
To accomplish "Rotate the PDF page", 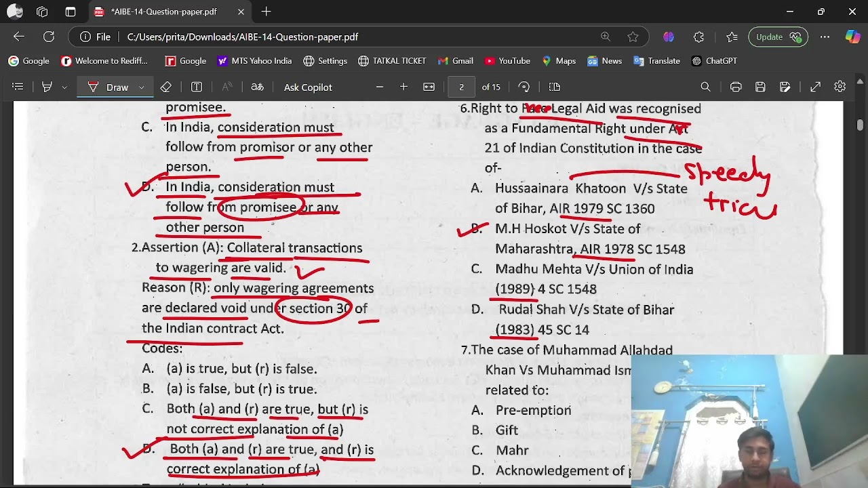I will pos(524,87).
